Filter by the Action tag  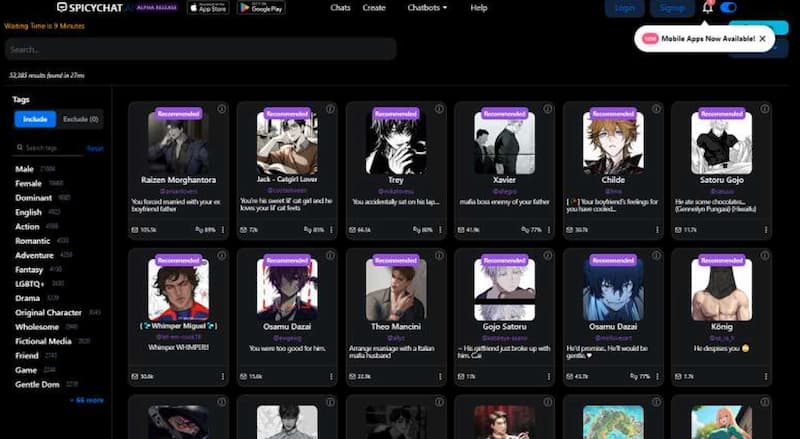click(x=27, y=226)
